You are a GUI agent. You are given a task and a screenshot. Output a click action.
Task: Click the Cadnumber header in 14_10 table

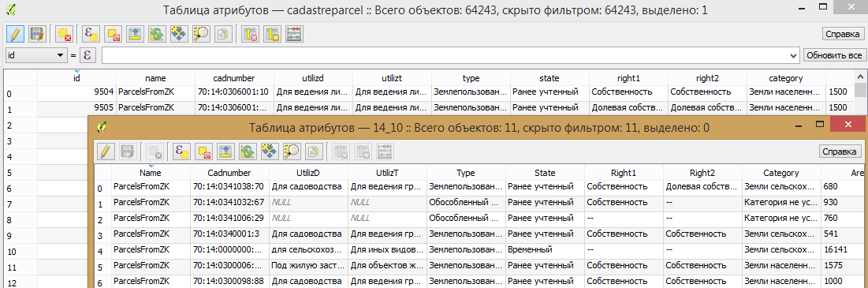pyautogui.click(x=229, y=173)
